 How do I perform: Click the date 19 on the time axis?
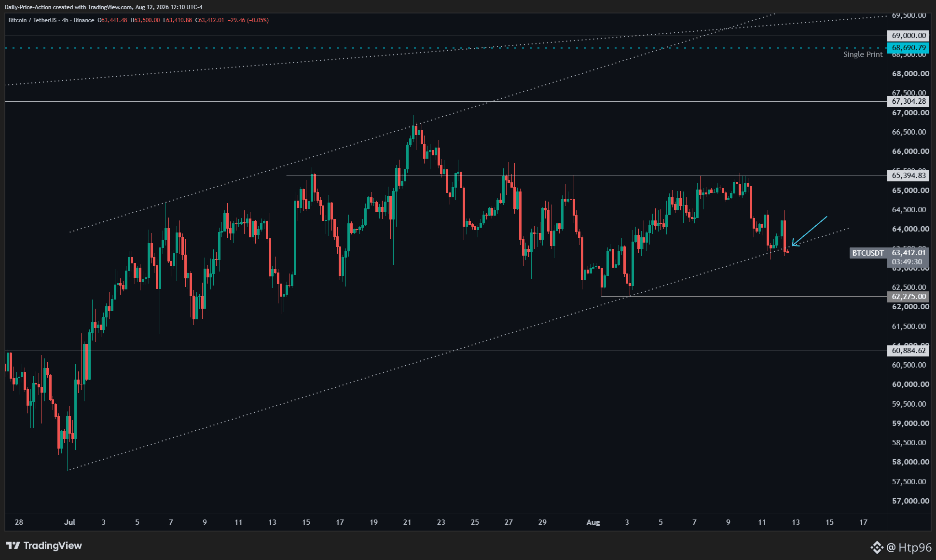click(373, 522)
